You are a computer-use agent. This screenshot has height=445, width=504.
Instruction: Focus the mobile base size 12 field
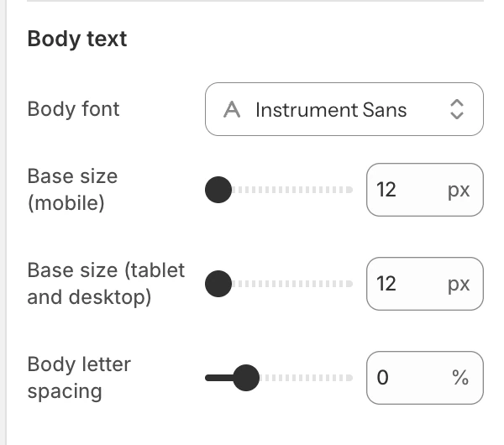[425, 190]
